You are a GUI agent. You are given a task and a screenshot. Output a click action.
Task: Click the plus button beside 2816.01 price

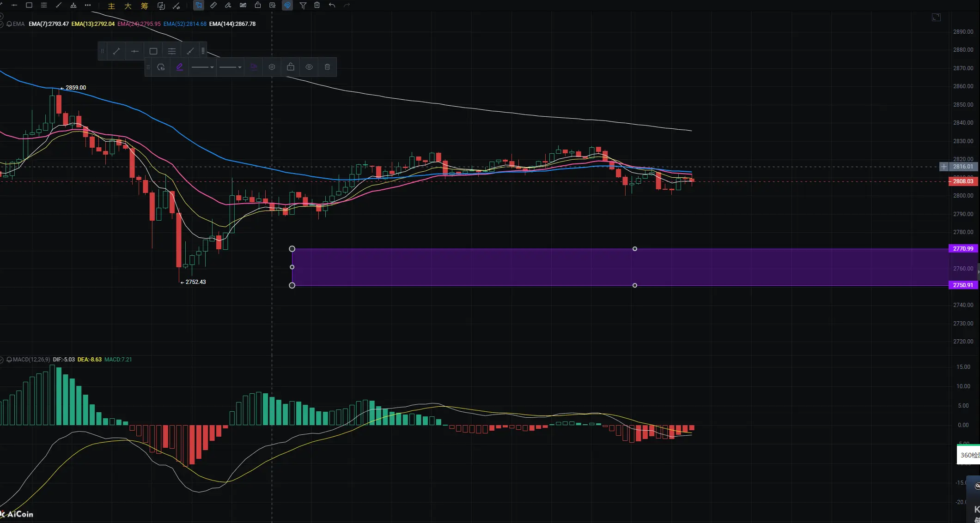[943, 167]
